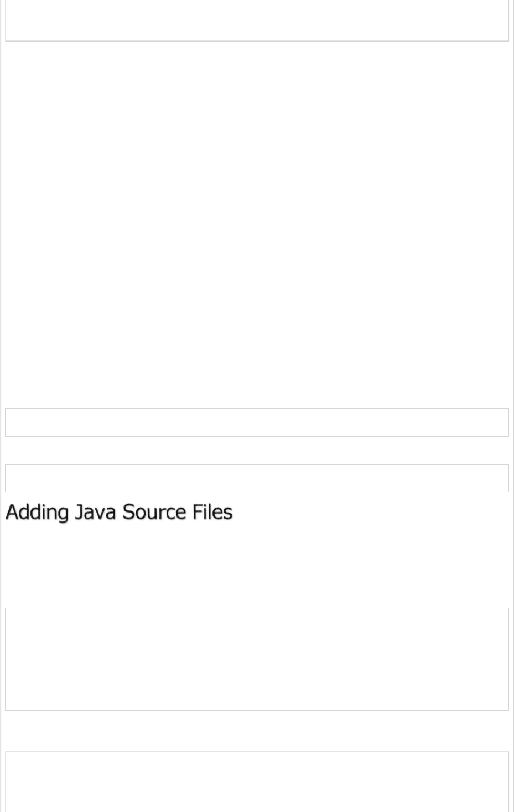Click the gap between the two lower boxes

[257, 731]
